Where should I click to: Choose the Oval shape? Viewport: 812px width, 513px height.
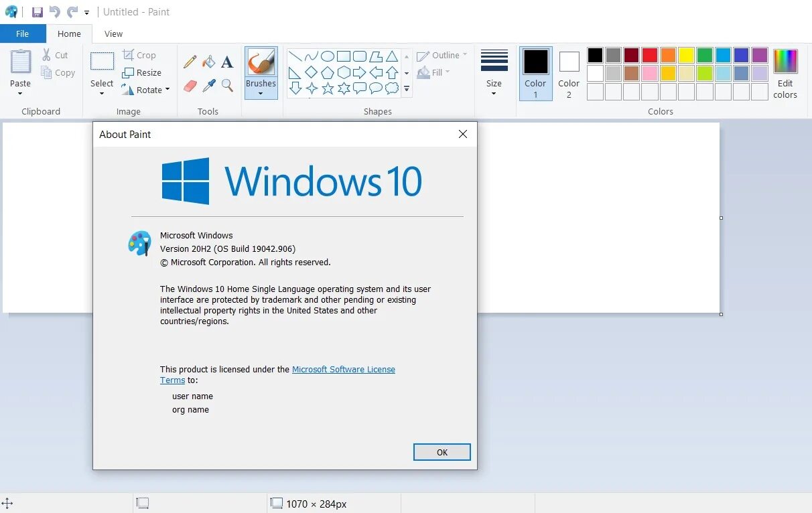coord(328,56)
